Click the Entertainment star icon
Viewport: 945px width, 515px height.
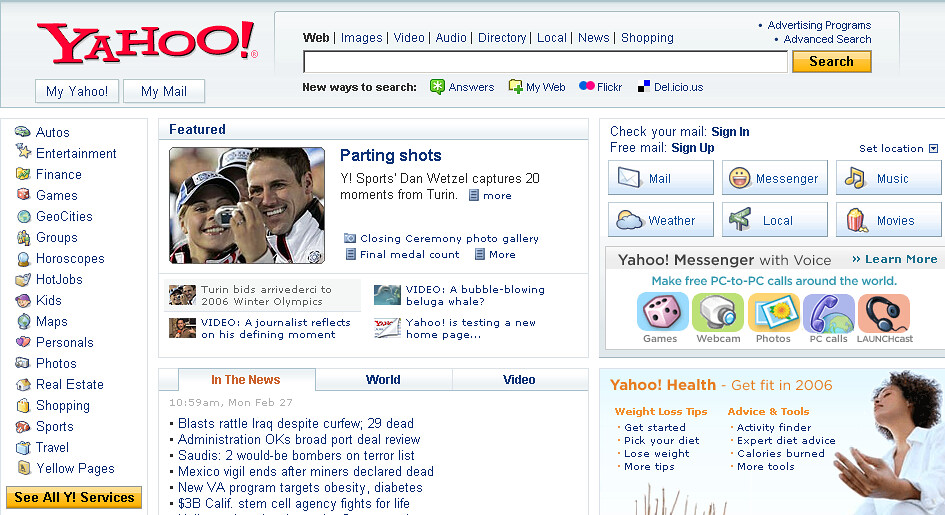coord(23,151)
